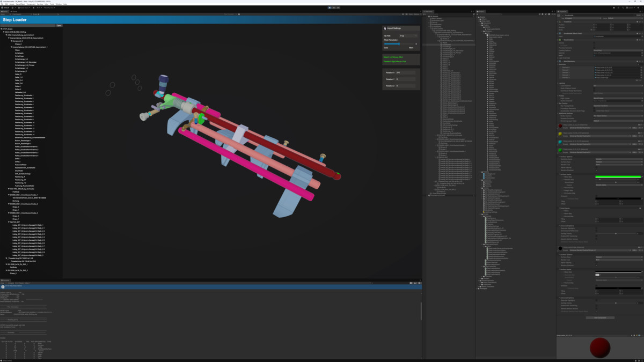This screenshot has height=362, width=644.
Task: Click the green base map color swatch
Action: (618, 177)
